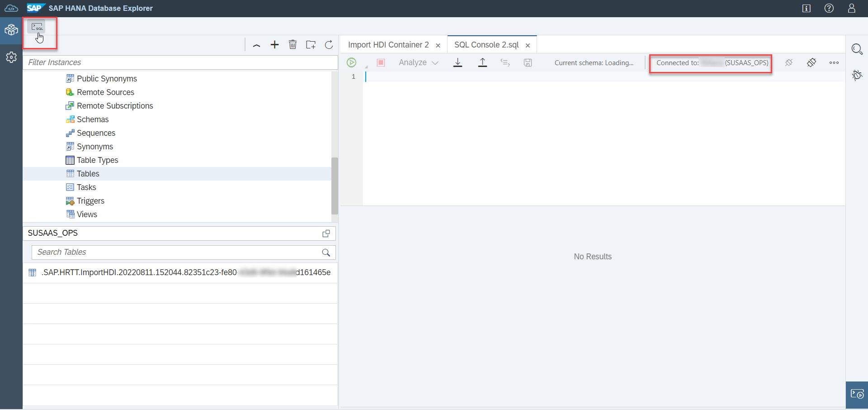The image size is (868, 410).
Task: Open SUSAAS_OPS catalog panel in new window icon
Action: tap(326, 234)
